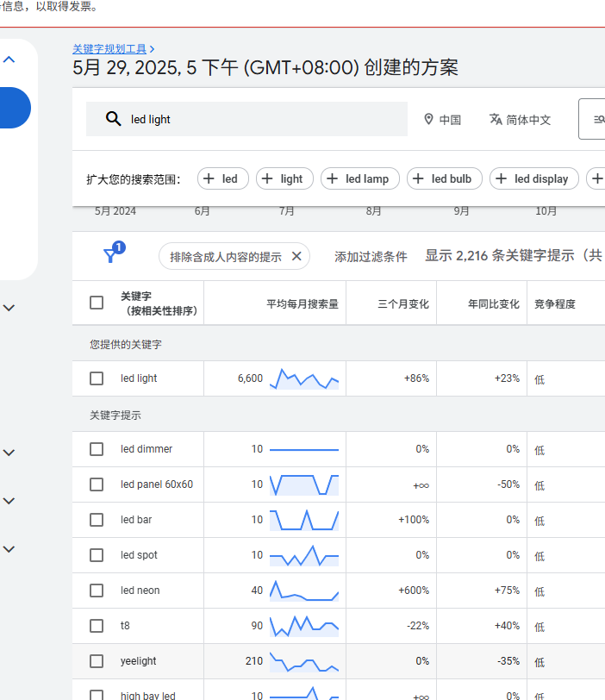This screenshot has height=700, width=605.
Task: Sort by 平均每月搜索量 column header
Action: [x=302, y=303]
